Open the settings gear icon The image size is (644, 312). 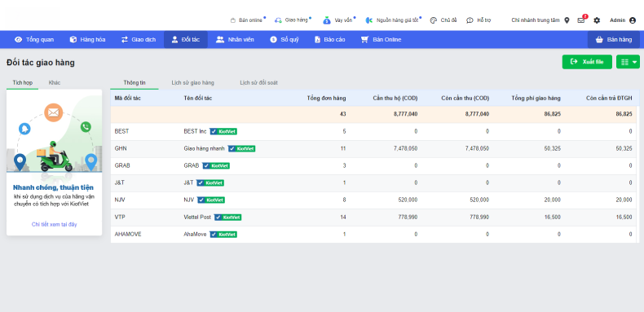597,20
